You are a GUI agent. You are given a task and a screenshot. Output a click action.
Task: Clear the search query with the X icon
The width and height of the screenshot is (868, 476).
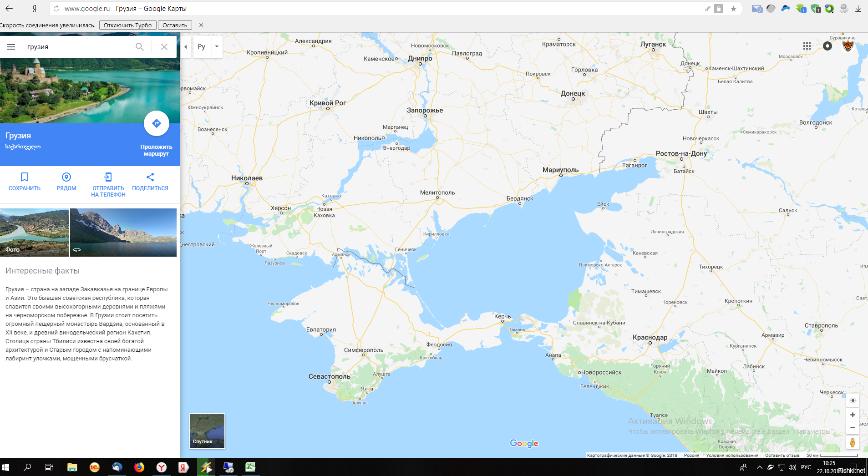(x=164, y=47)
